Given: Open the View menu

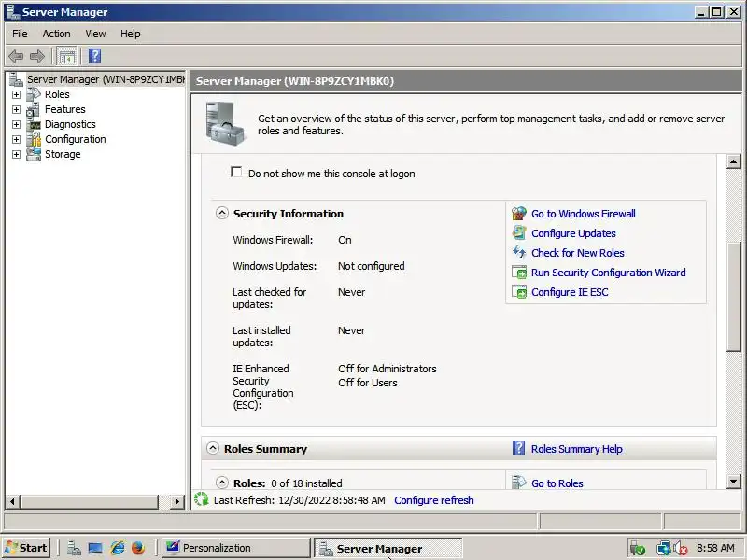Looking at the screenshot, I should [95, 34].
